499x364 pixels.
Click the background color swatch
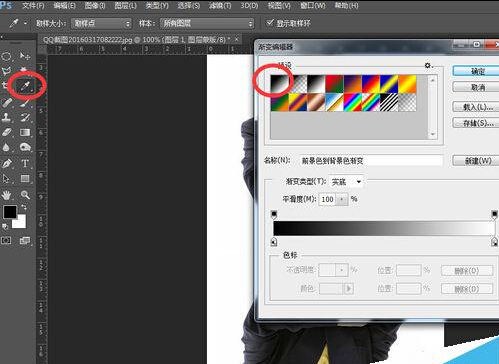click(x=21, y=224)
